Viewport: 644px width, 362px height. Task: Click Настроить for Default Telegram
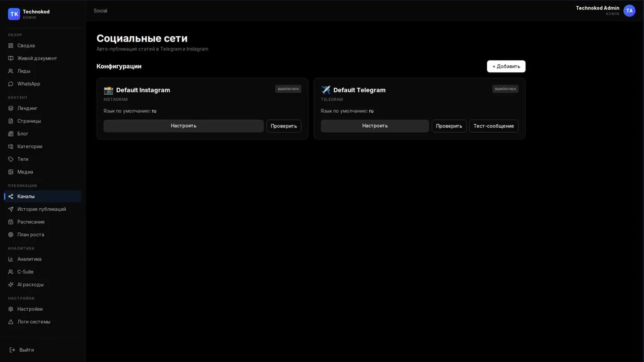[x=375, y=126]
